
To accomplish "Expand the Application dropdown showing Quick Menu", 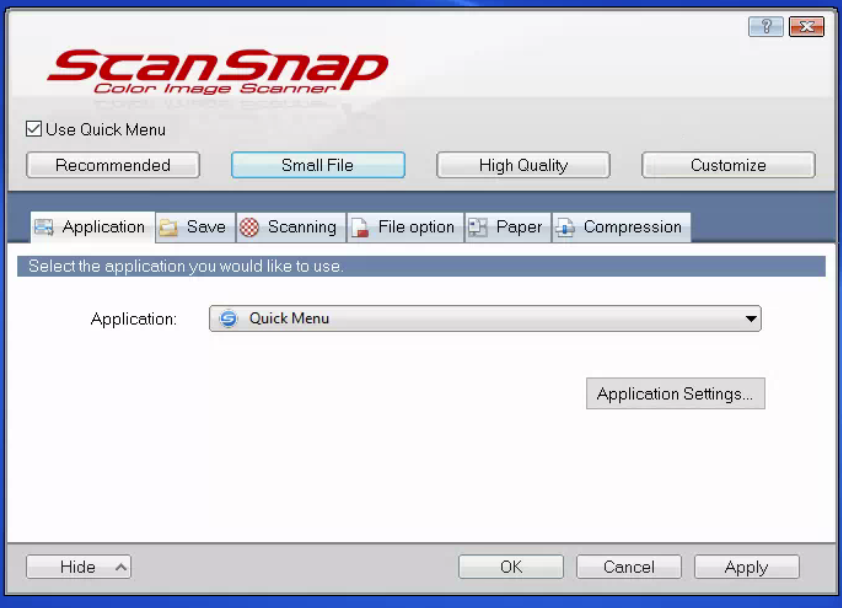I will (485, 319).
